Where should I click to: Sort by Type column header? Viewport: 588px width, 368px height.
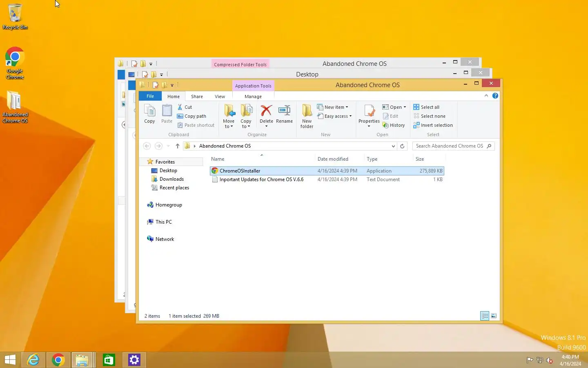coord(388,159)
